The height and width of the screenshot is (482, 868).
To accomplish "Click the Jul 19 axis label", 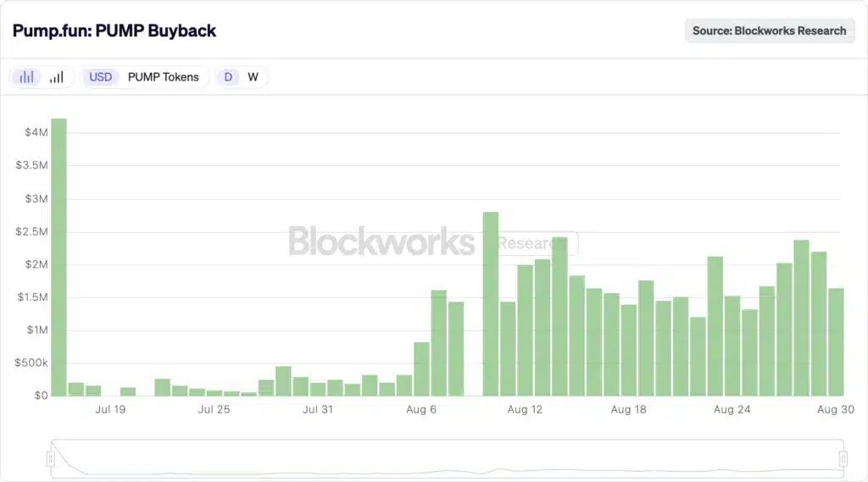I will (x=111, y=409).
